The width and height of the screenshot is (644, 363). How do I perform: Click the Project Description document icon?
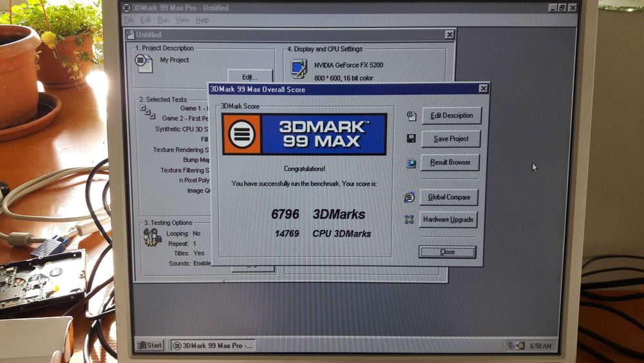144,63
